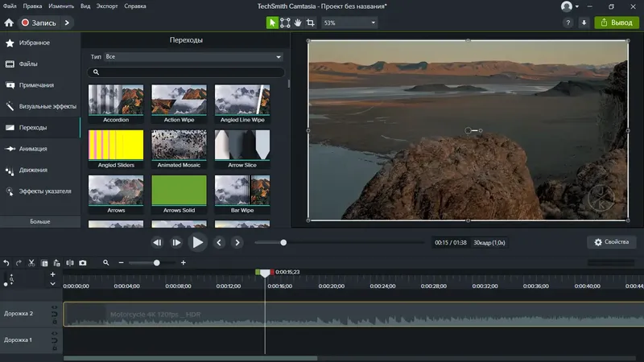Select the Animated Mosaic transition thumbnail
The width and height of the screenshot is (644, 362).
[179, 145]
